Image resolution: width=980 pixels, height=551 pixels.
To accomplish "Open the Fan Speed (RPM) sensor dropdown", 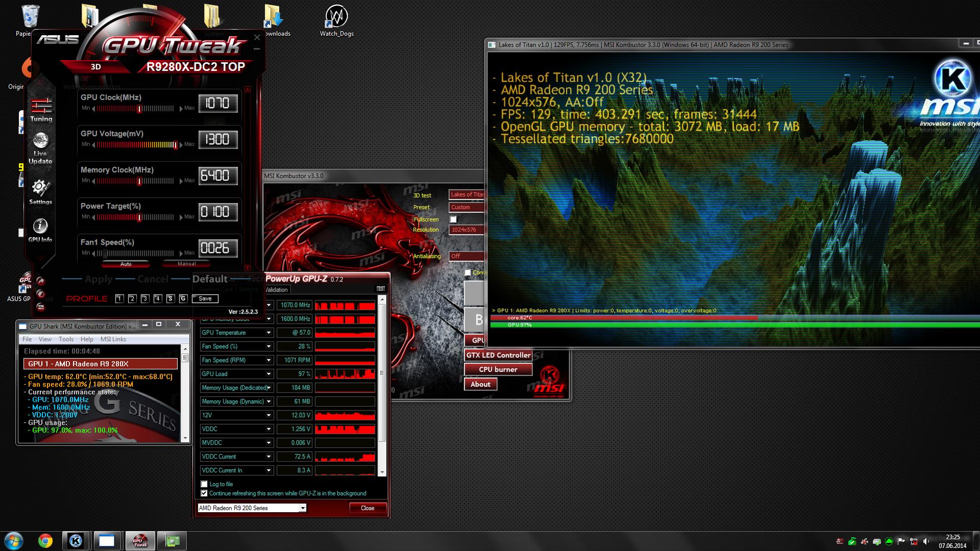I will tap(269, 360).
